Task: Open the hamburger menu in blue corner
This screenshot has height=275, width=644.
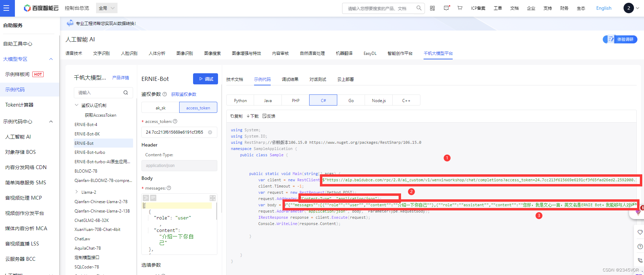Action: pyautogui.click(x=6, y=8)
